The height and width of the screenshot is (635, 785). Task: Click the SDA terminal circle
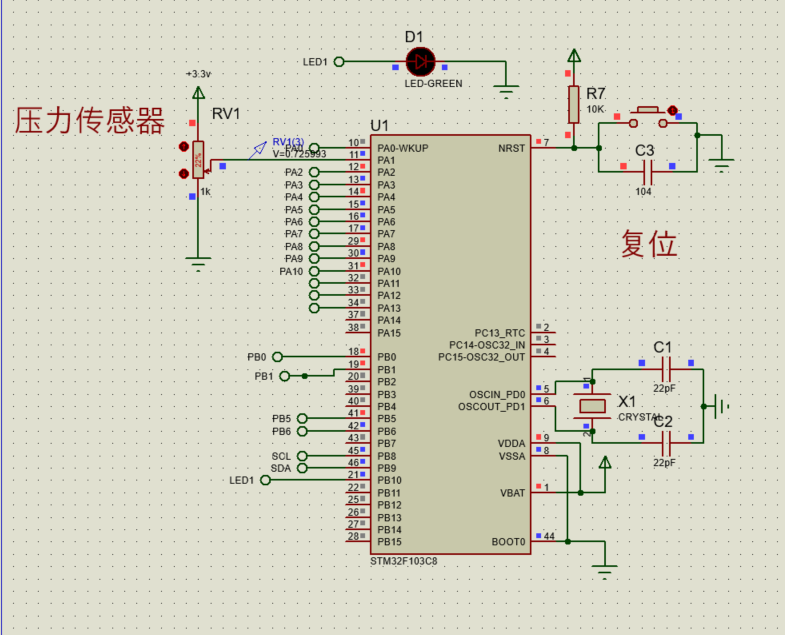pyautogui.click(x=302, y=468)
